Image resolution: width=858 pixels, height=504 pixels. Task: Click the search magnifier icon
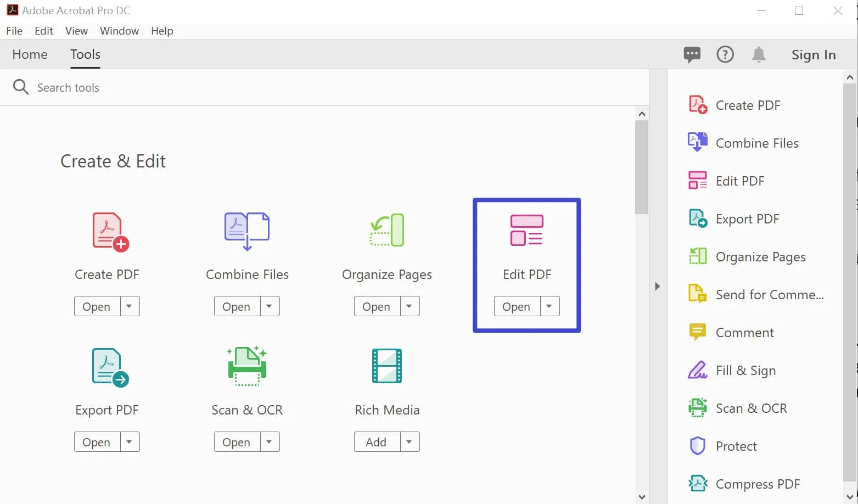[21, 87]
